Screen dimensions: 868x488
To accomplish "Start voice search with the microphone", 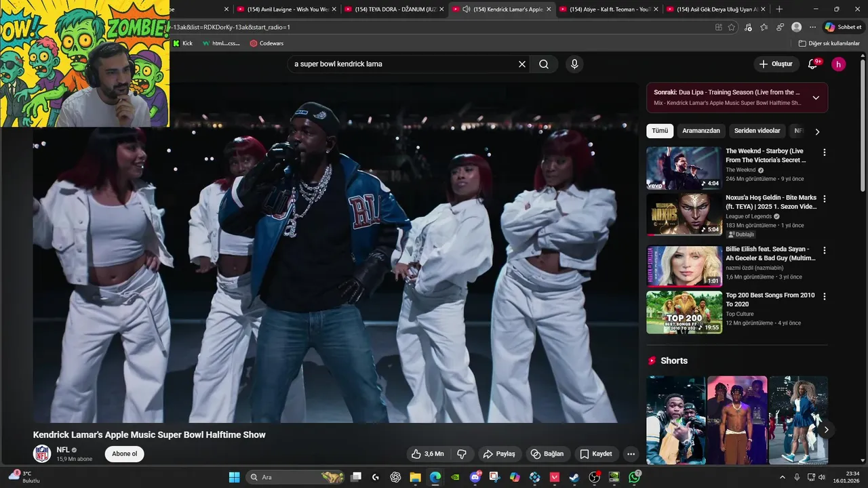I will coord(574,64).
